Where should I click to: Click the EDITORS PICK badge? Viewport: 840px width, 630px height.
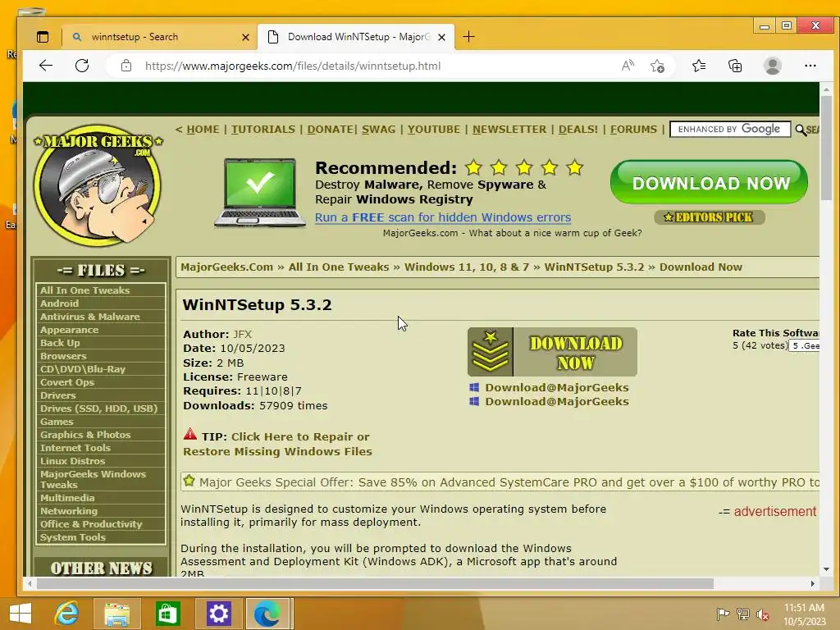[x=710, y=217]
